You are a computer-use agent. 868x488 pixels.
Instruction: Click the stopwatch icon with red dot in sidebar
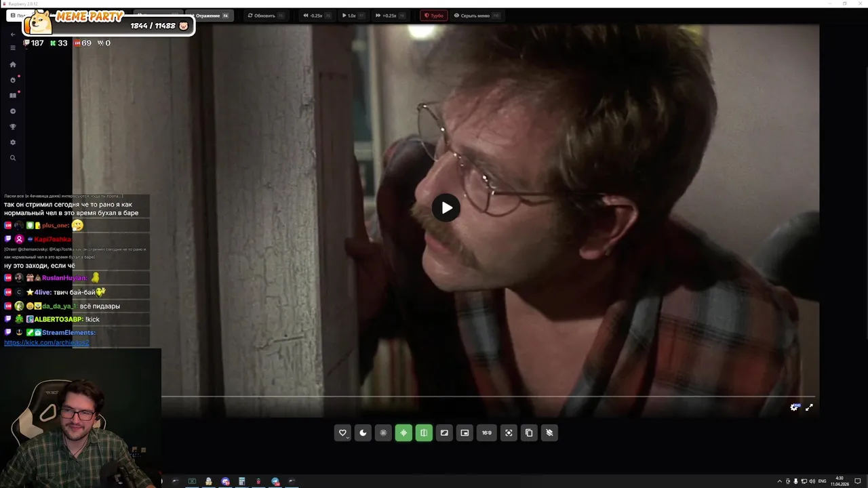click(12, 80)
